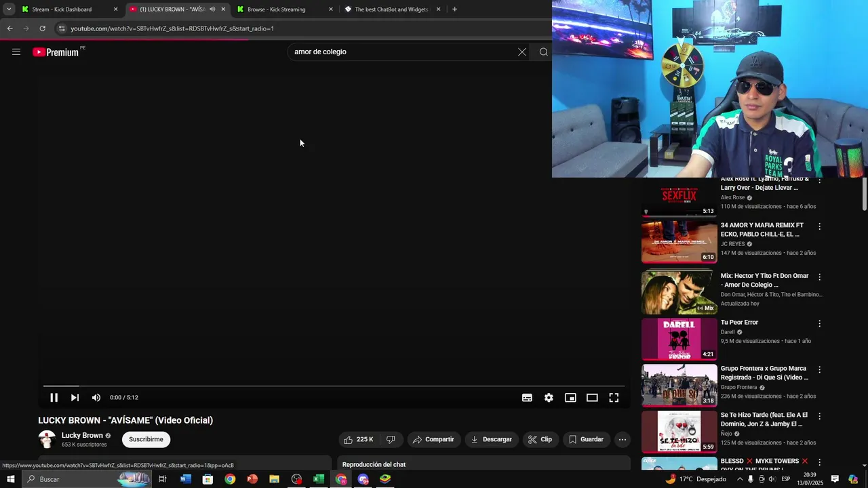The image size is (868, 488).
Task: Click the video progress bar
Action: [334, 386]
